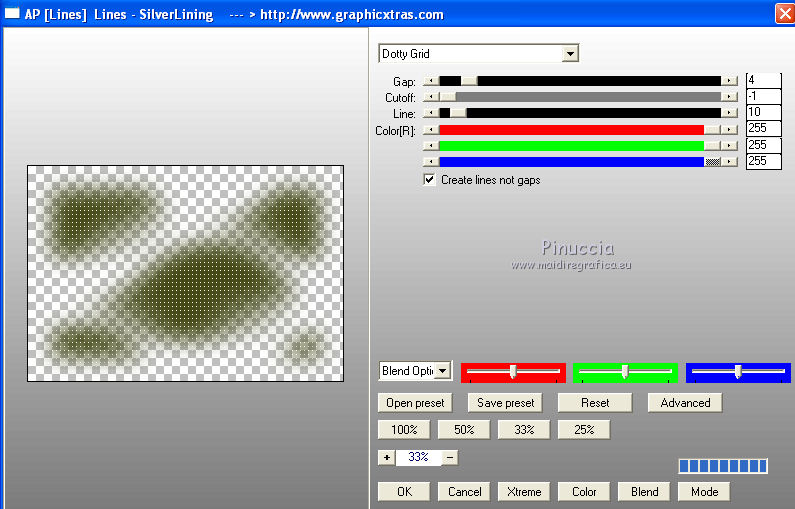Image resolution: width=795 pixels, height=509 pixels.
Task: Click right arrow of blue color slider
Action: 729,162
